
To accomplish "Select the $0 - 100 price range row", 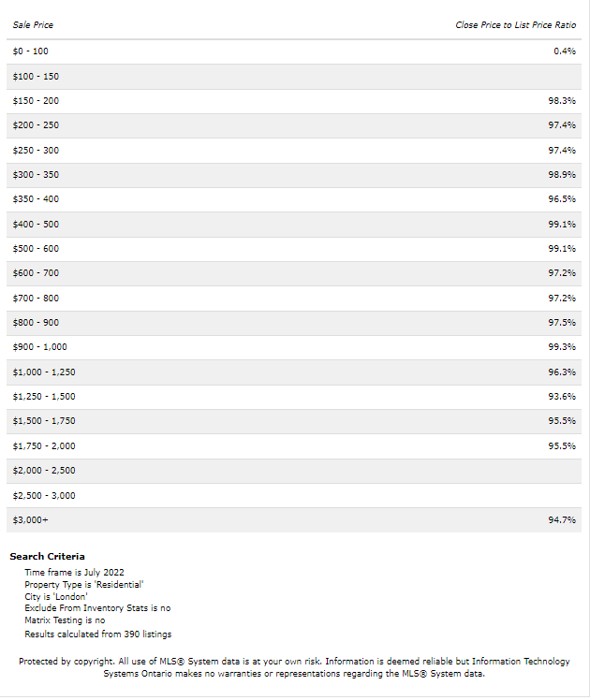I will pyautogui.click(x=31, y=51).
